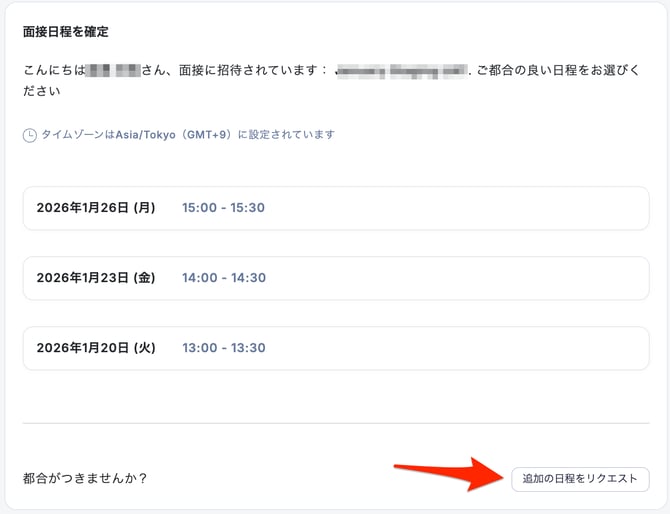Click the ご都合の良い日程をお選びください instruction text
The width and height of the screenshot is (670, 514).
(x=560, y=72)
